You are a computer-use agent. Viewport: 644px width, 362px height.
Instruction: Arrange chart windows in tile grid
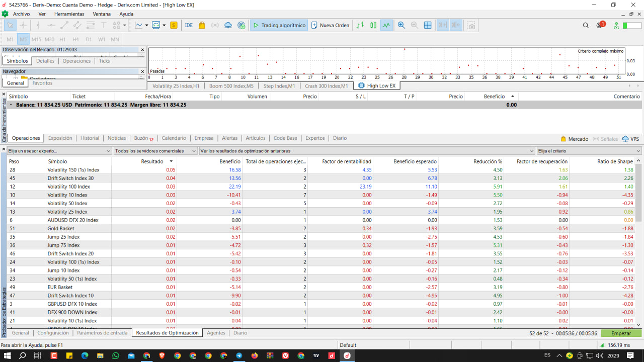coord(428,25)
